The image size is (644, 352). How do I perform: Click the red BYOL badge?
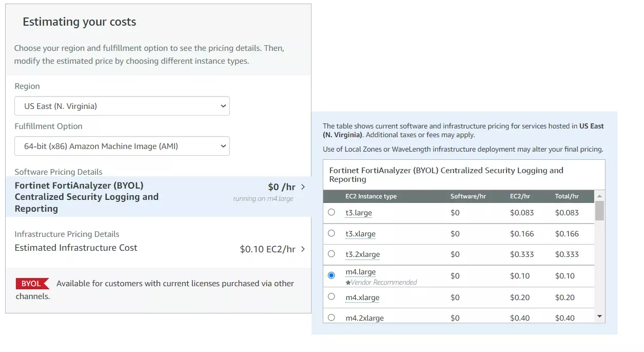32,284
